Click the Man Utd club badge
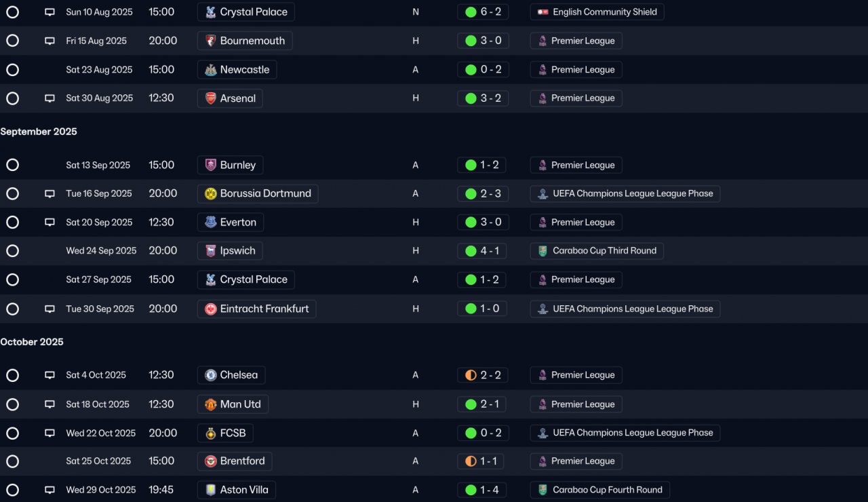 point(211,404)
